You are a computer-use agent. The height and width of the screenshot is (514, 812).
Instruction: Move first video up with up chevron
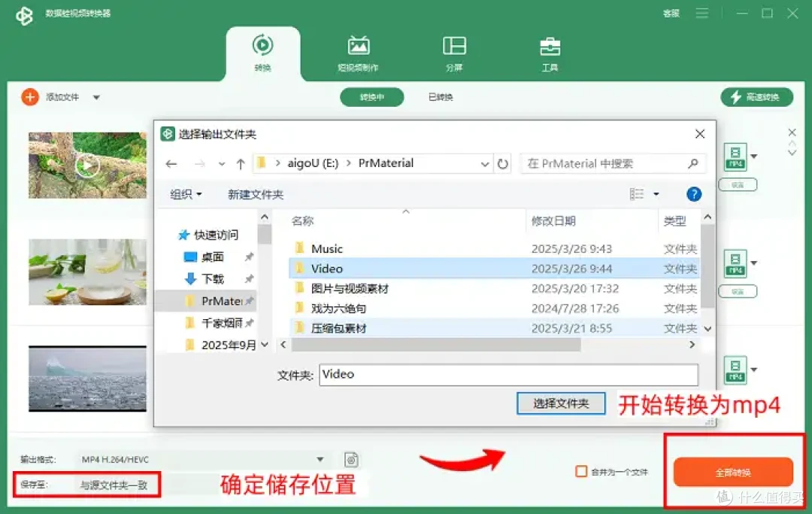[792, 144]
